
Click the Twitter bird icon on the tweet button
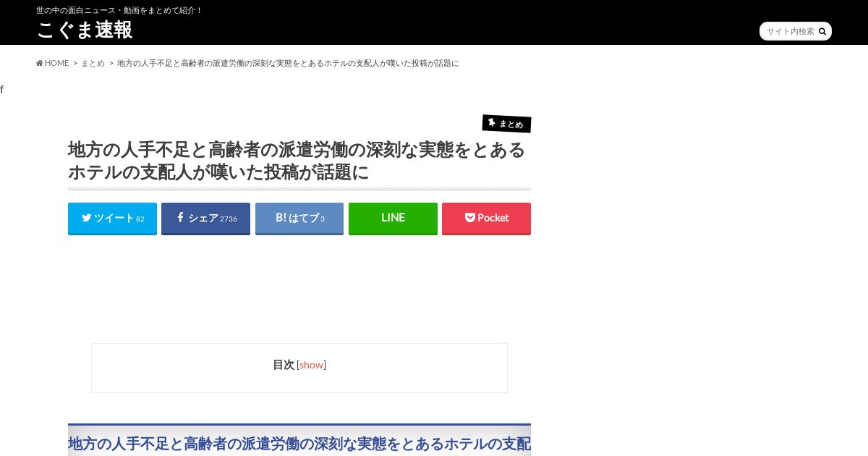pyautogui.click(x=87, y=218)
